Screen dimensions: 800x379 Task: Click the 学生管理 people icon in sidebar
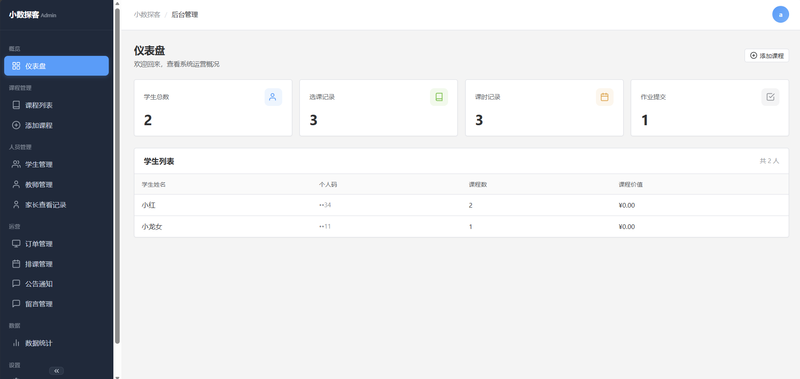pyautogui.click(x=16, y=164)
